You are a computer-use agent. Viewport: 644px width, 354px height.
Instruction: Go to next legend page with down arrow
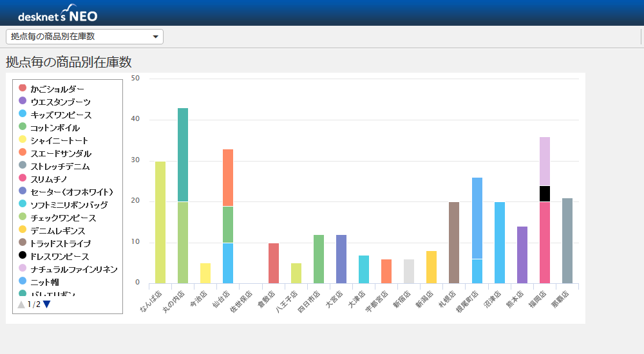click(46, 304)
